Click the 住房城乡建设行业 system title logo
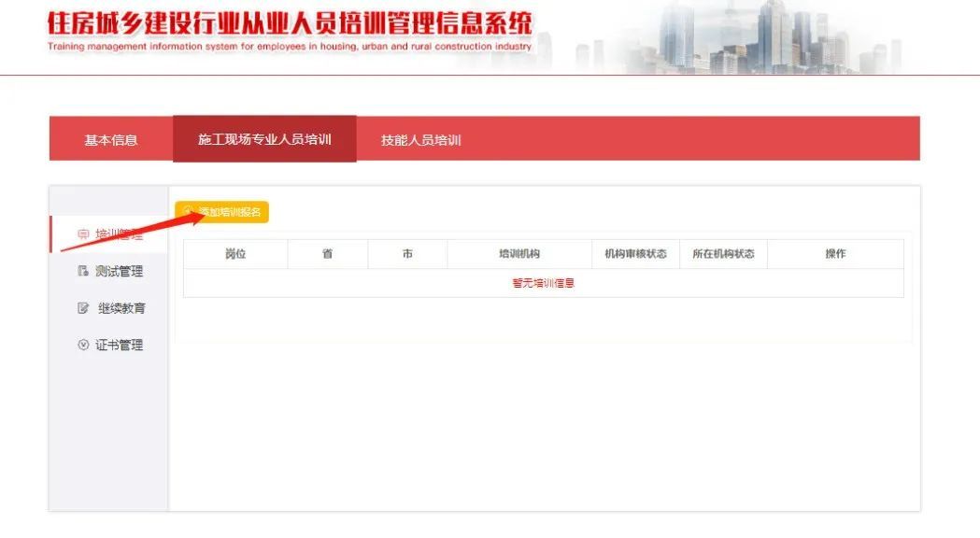 290,22
